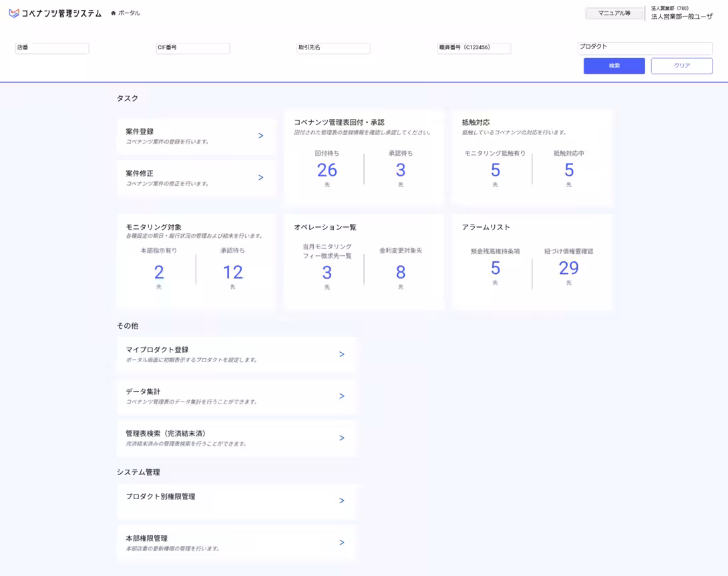Click the オペレーション一覧 card heading
This screenshot has height=576, width=728.
[325, 227]
